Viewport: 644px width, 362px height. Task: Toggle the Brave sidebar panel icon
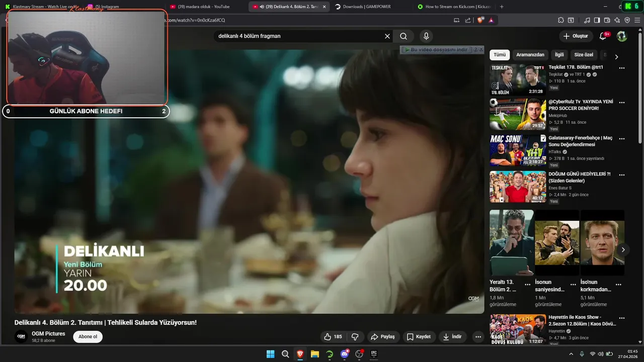pos(597,20)
